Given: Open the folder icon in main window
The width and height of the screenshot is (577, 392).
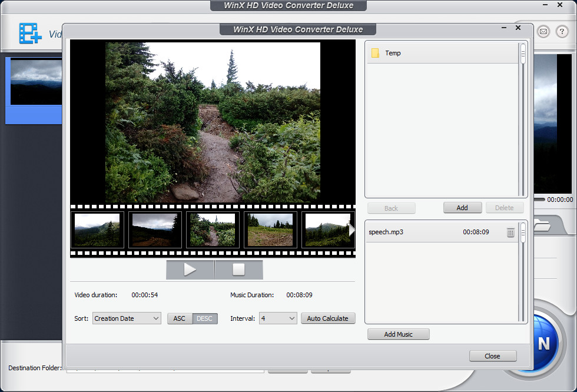Looking at the screenshot, I should point(542,225).
